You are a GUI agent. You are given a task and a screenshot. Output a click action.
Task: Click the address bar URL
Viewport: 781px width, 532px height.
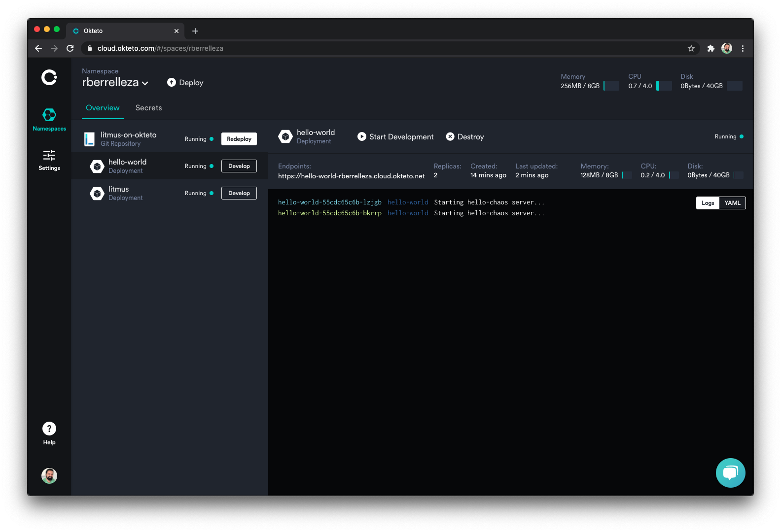(x=160, y=48)
